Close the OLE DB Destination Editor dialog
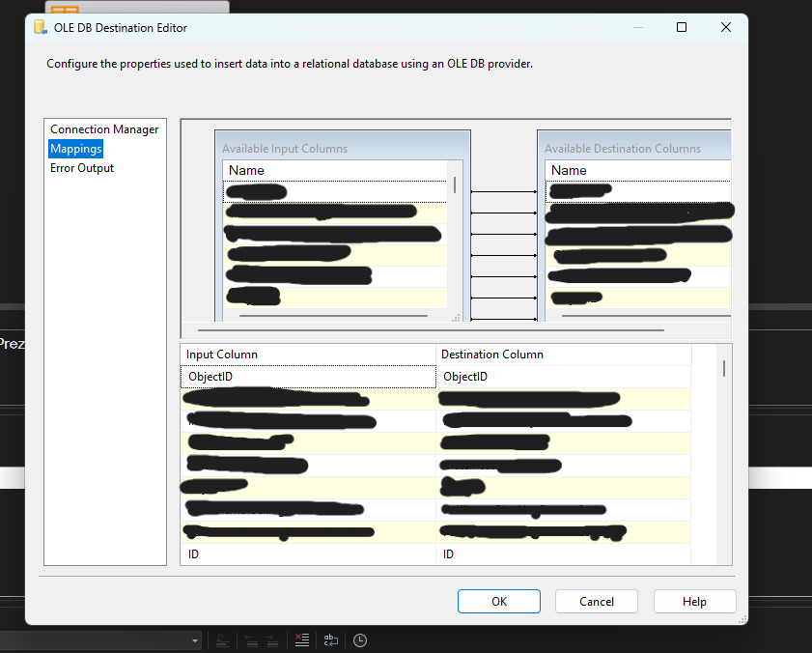This screenshot has width=812, height=653. coord(726,27)
